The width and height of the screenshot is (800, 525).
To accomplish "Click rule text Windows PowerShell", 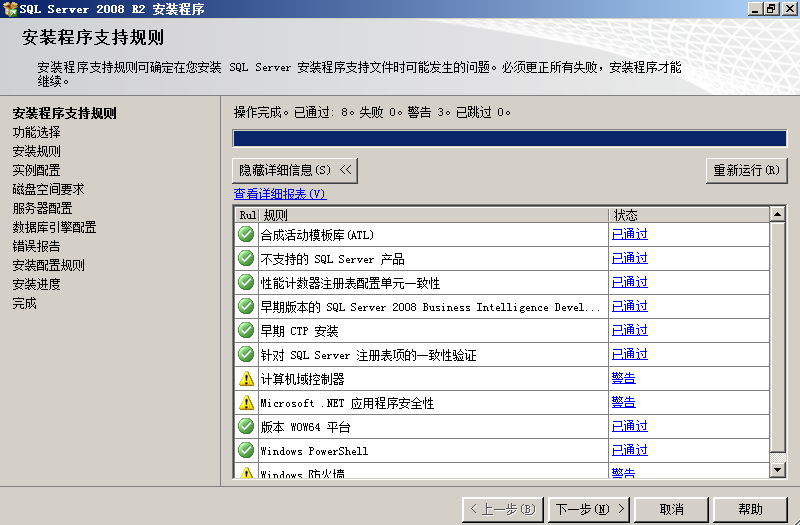I will 314,451.
